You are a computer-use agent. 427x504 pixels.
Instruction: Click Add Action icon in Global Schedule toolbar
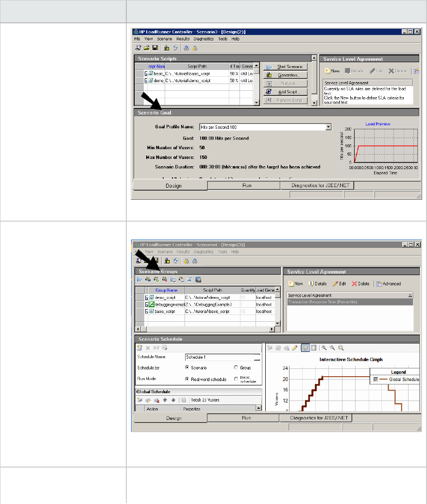[x=139, y=400]
